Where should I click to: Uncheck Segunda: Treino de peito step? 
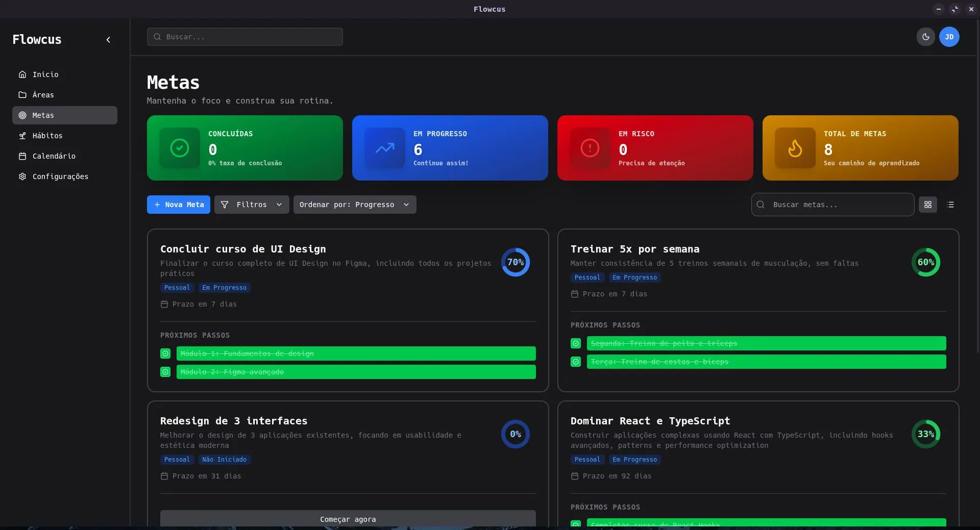tap(576, 343)
